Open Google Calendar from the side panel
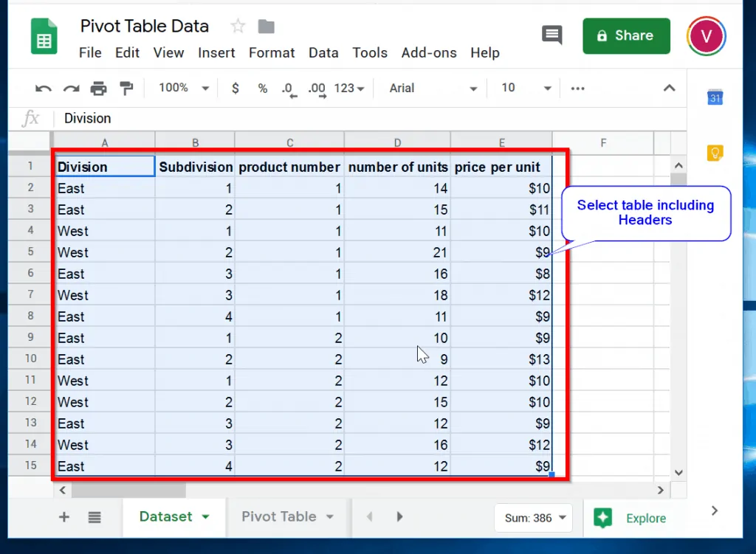The image size is (756, 554). (714, 97)
